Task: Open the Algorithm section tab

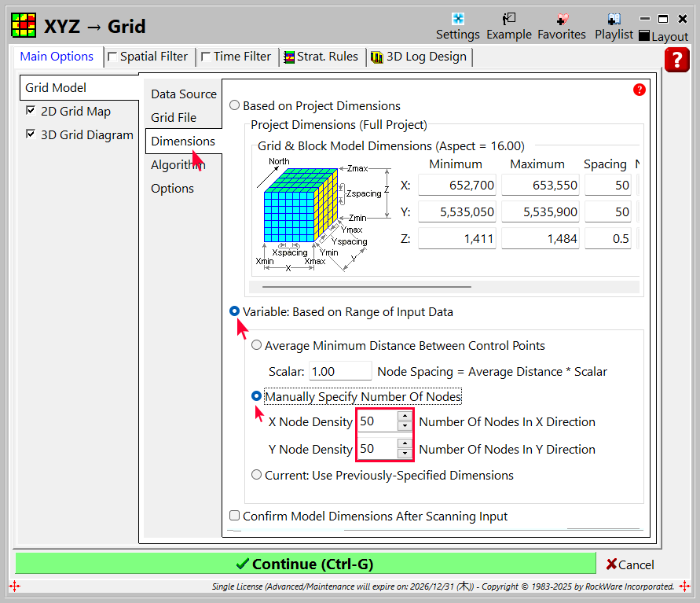Action: point(178,165)
